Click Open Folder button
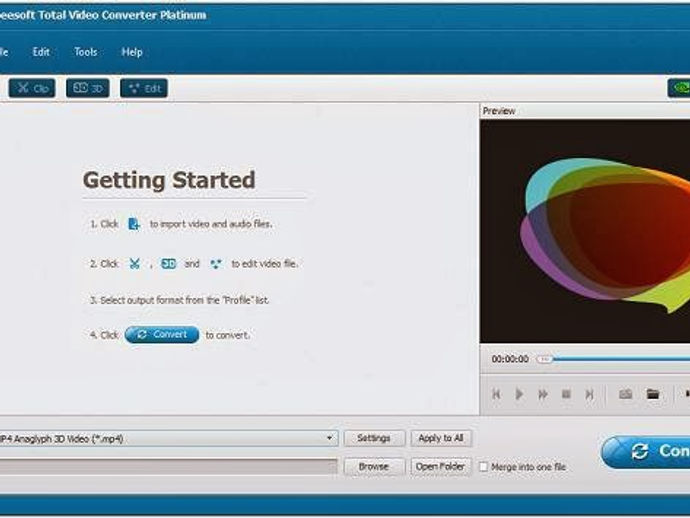 coord(441,467)
